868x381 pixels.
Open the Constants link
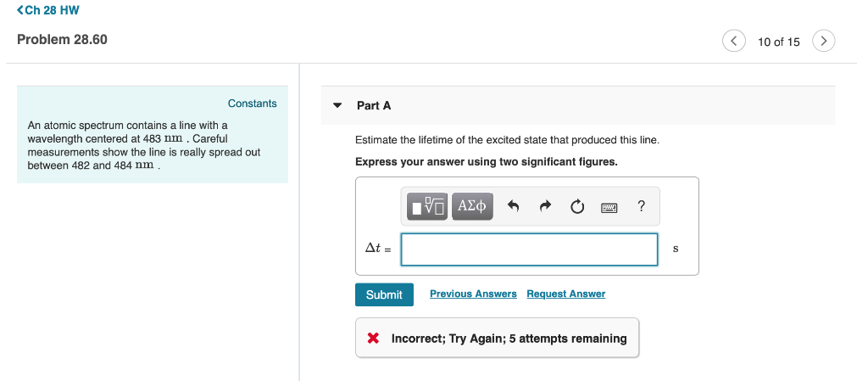pos(252,104)
